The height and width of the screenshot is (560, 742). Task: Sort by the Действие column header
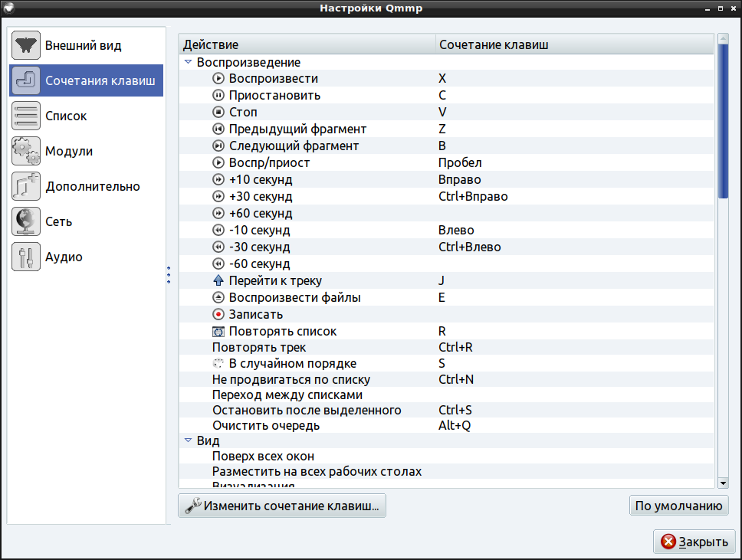tap(307, 45)
